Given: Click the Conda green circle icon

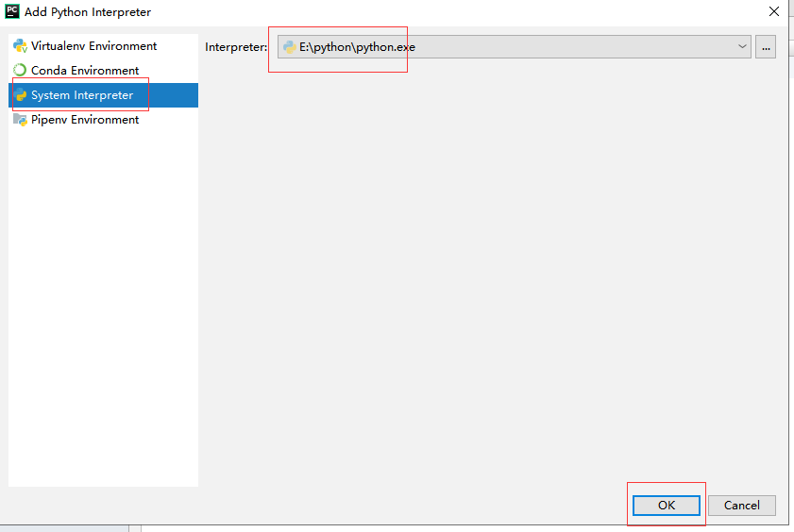Looking at the screenshot, I should [20, 71].
